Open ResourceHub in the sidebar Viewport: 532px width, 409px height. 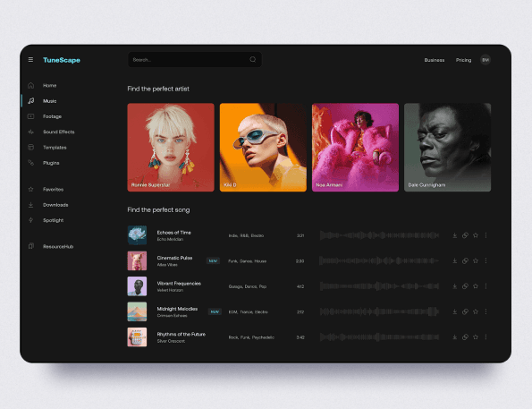58,246
